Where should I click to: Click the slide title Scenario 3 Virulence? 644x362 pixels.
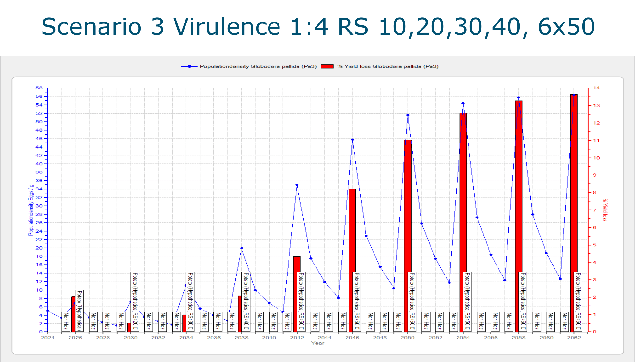coord(317,26)
